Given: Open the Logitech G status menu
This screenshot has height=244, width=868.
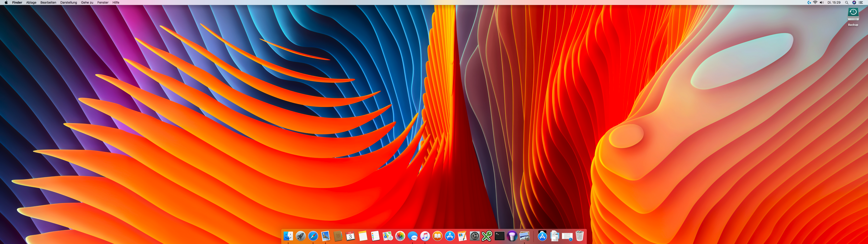Looking at the screenshot, I should point(809,2).
